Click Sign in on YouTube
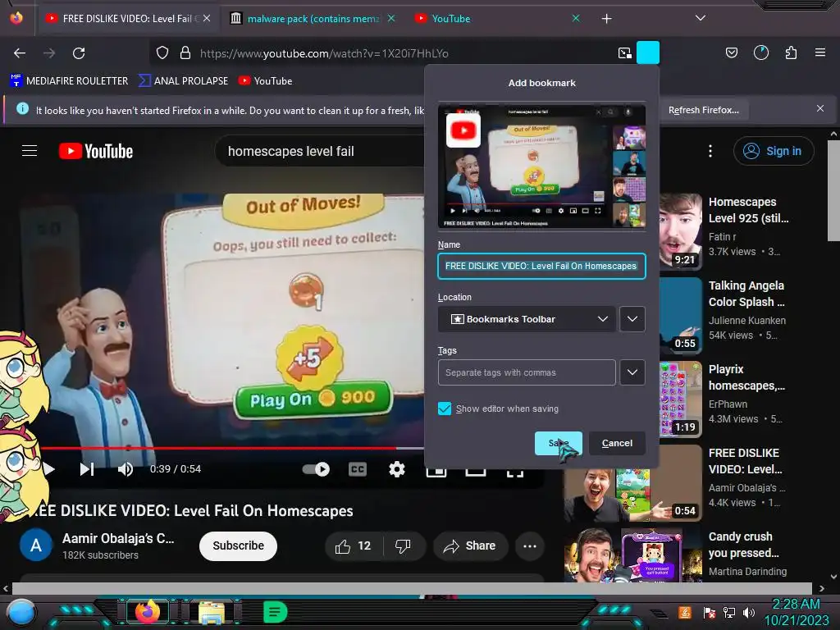 774,151
